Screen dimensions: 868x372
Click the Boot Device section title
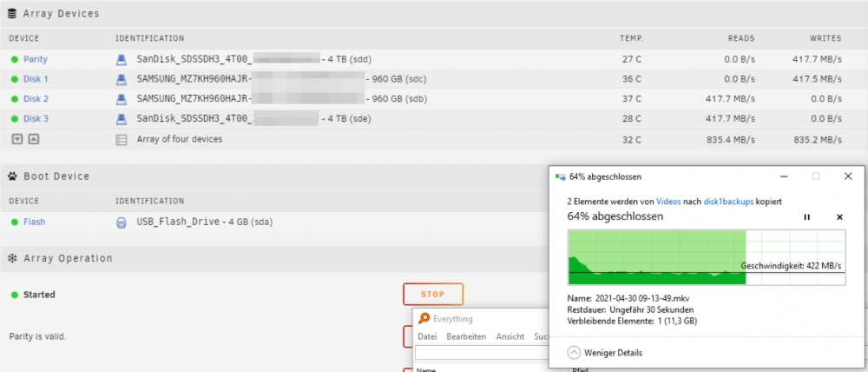point(56,176)
